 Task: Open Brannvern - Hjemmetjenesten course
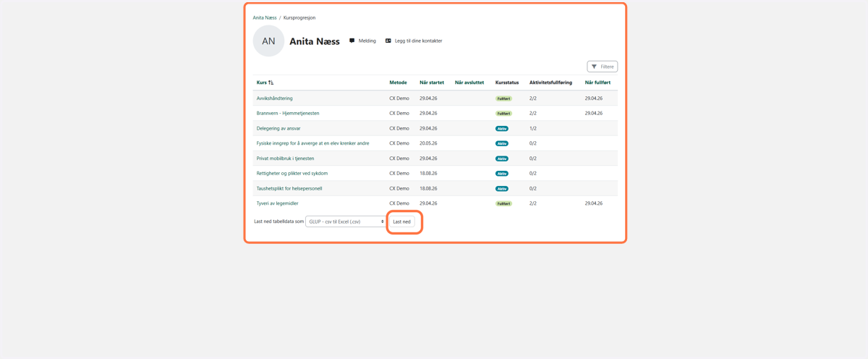288,114
